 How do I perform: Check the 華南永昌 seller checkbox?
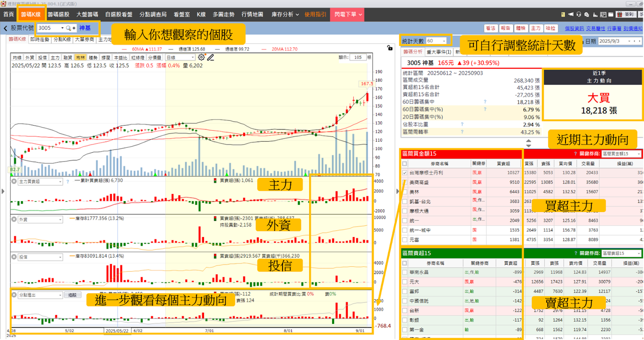[x=404, y=272]
